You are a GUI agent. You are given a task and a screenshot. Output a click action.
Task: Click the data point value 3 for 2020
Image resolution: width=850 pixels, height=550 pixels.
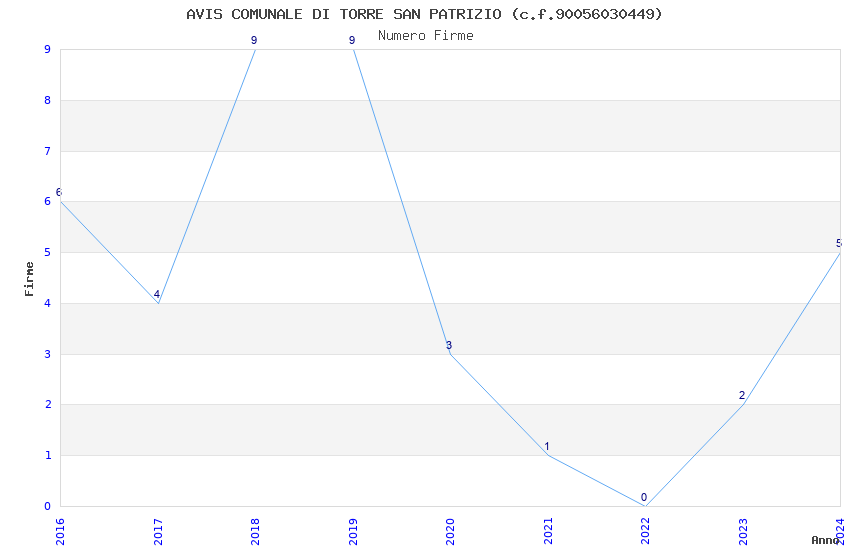[449, 345]
